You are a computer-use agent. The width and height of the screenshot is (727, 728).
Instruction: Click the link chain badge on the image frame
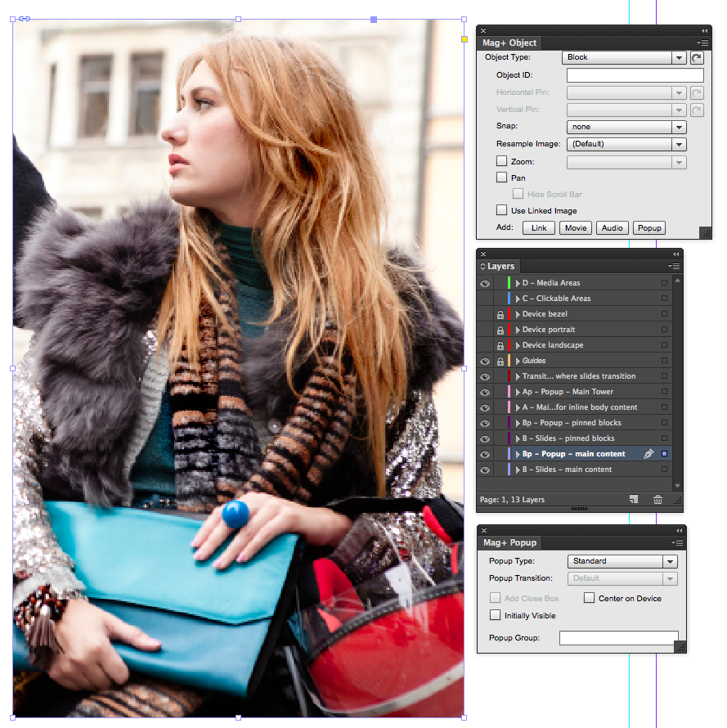coord(25,19)
